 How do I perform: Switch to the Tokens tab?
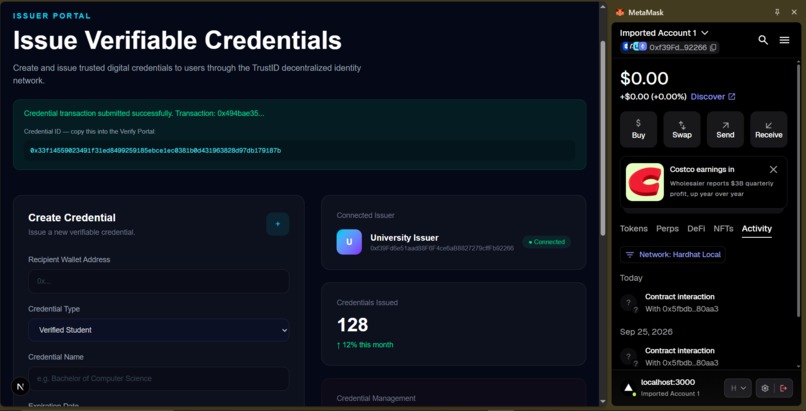[x=633, y=229]
